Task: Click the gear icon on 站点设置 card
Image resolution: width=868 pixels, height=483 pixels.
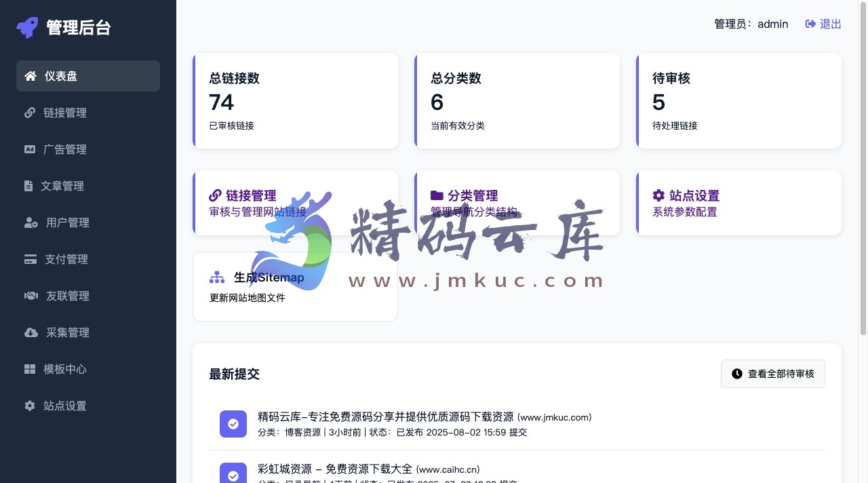Action: [658, 195]
